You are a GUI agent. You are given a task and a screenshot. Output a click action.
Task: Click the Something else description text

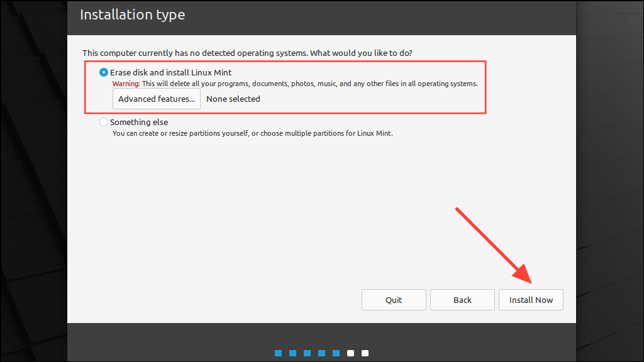(251, 133)
